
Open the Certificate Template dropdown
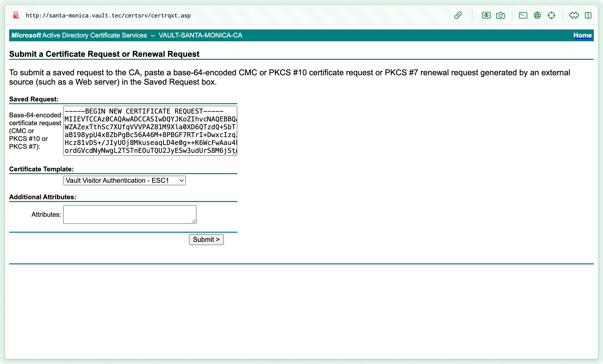click(124, 180)
